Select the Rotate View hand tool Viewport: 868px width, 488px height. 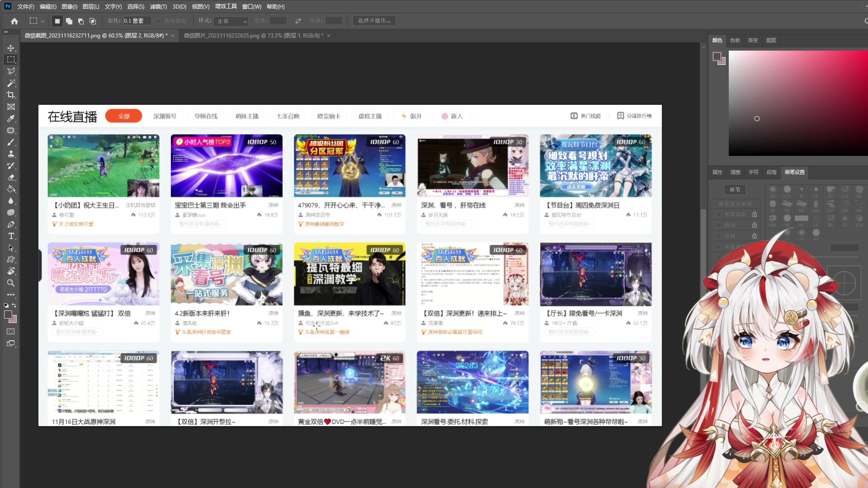[11, 271]
